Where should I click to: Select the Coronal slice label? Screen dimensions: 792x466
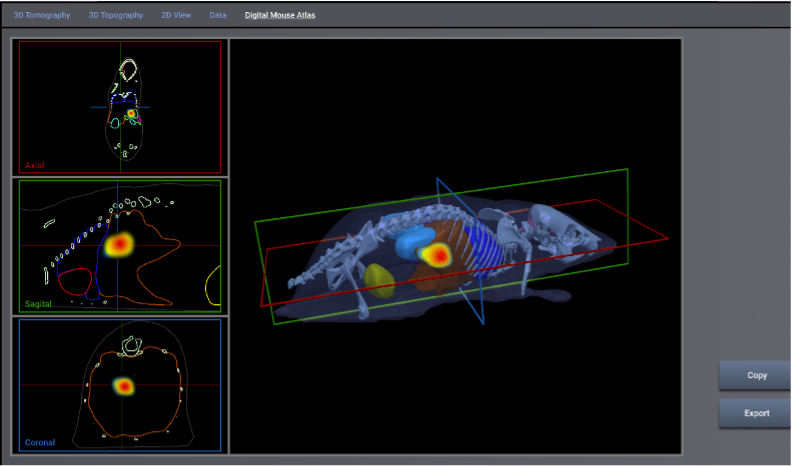point(40,442)
